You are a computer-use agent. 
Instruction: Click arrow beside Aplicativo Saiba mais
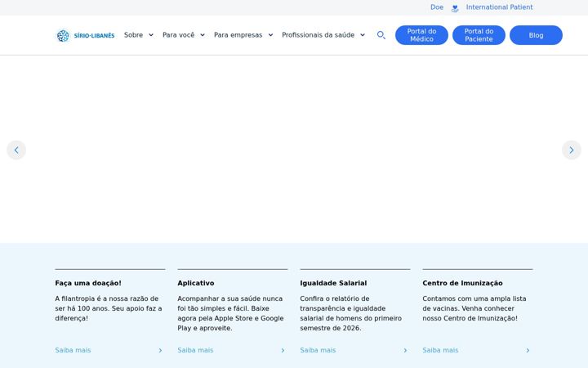coord(283,350)
